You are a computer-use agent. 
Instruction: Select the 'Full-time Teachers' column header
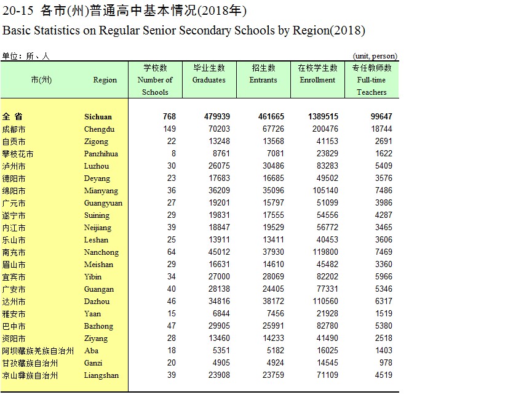(x=371, y=80)
